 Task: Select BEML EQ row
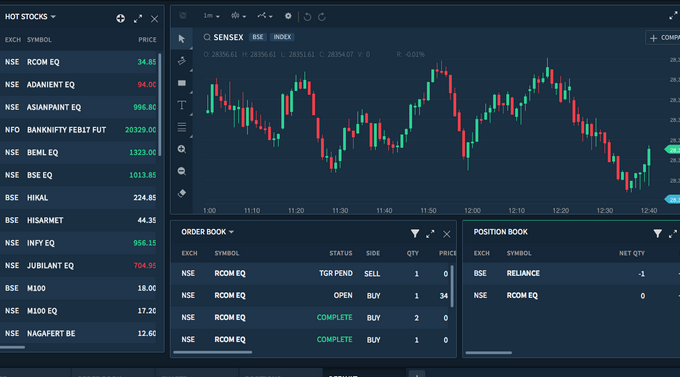tap(78, 152)
